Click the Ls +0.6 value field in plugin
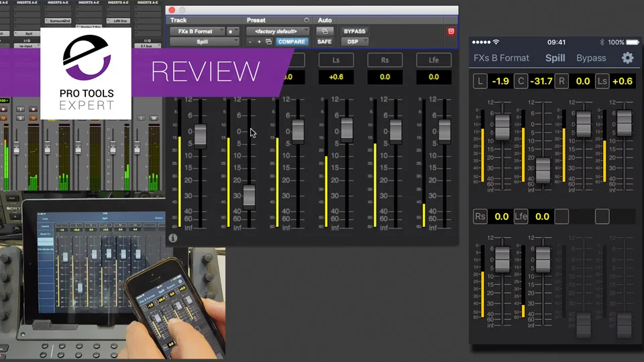 tap(336, 76)
